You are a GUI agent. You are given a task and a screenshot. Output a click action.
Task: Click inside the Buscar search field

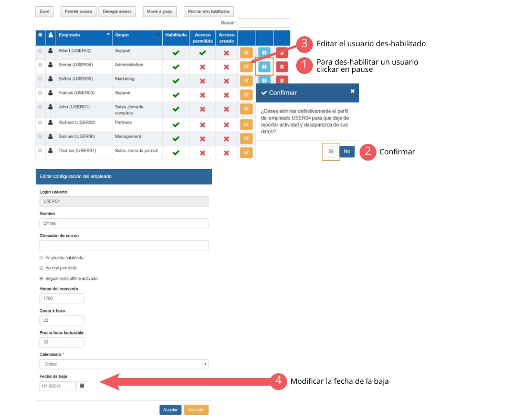point(264,23)
